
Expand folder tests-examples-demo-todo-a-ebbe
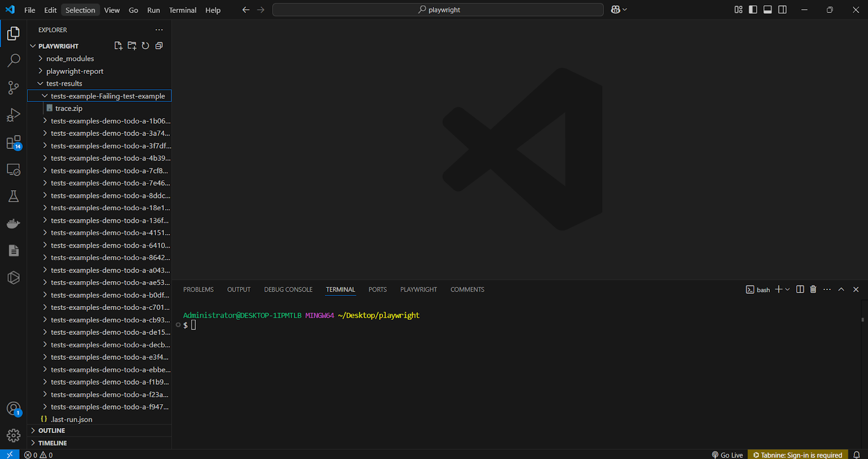point(99,370)
